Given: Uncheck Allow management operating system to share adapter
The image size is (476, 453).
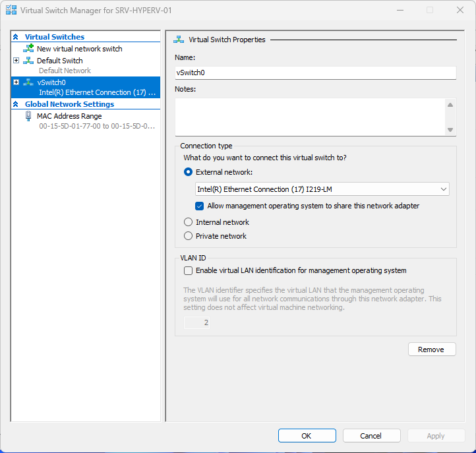Looking at the screenshot, I should [200, 206].
